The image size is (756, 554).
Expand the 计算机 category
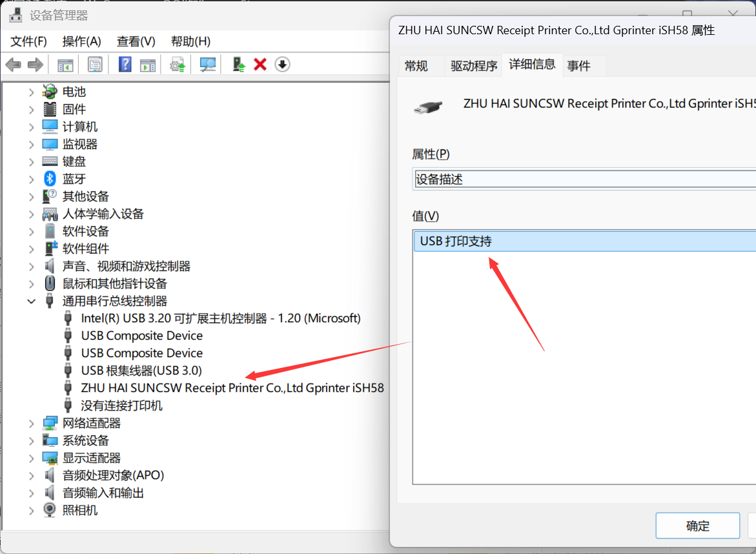32,127
